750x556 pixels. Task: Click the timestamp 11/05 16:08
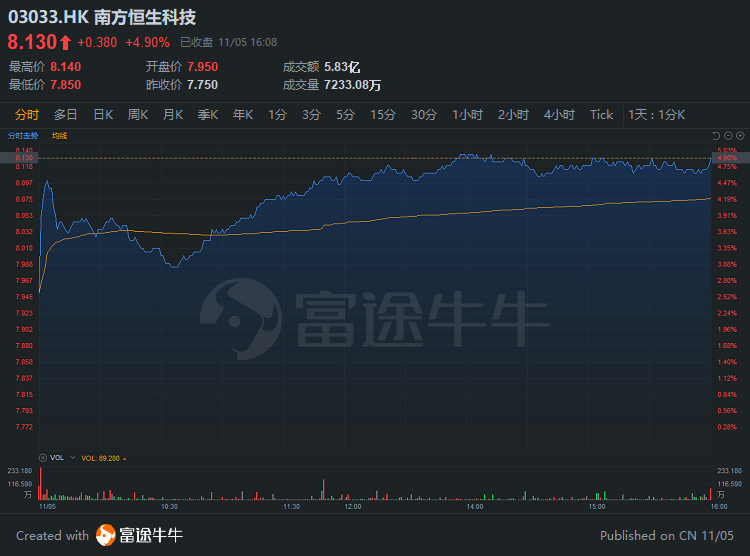(248, 43)
